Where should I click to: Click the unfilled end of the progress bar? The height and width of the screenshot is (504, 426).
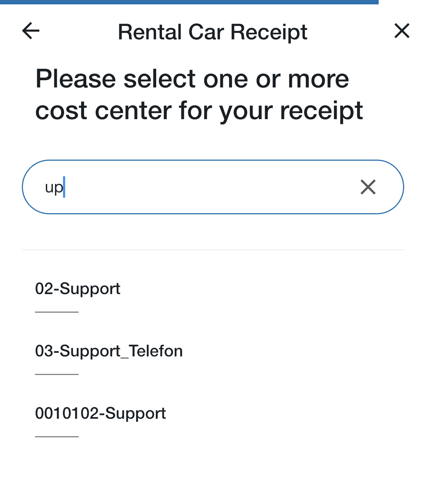(x=402, y=2)
